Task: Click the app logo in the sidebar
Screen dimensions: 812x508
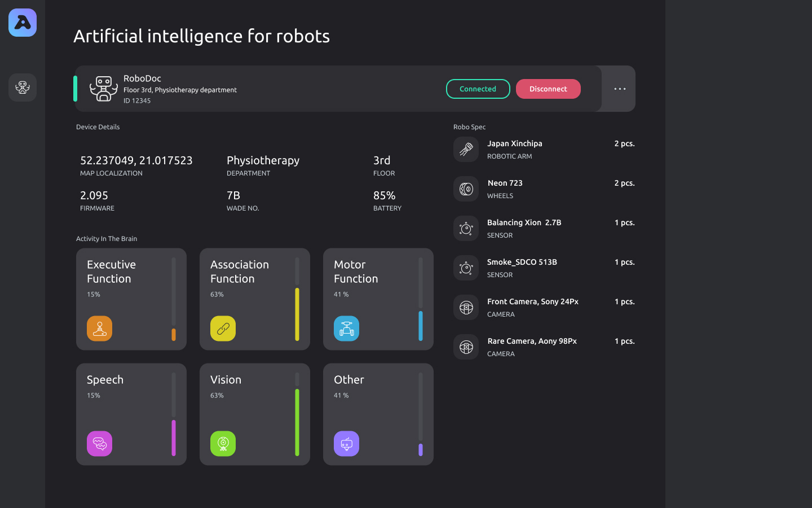Action: pos(22,23)
